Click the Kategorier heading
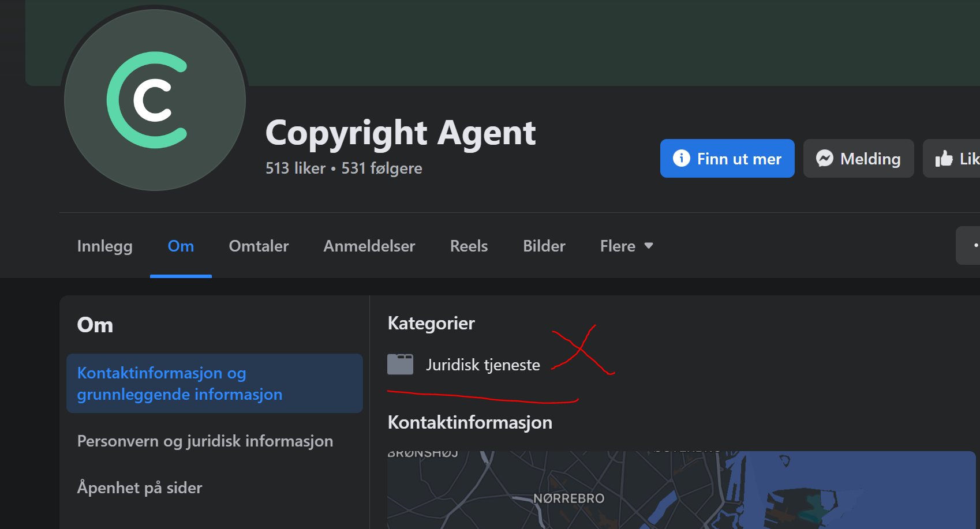This screenshot has width=980, height=529. coord(431,323)
